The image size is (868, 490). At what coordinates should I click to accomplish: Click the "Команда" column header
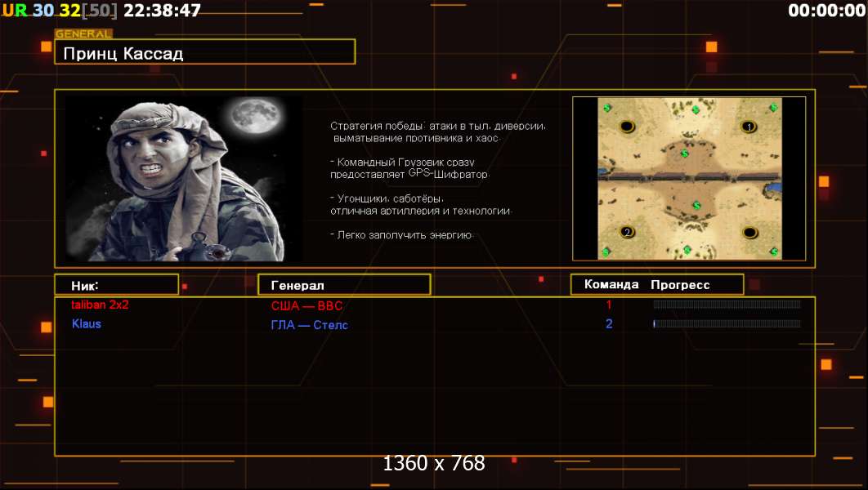[x=611, y=284]
